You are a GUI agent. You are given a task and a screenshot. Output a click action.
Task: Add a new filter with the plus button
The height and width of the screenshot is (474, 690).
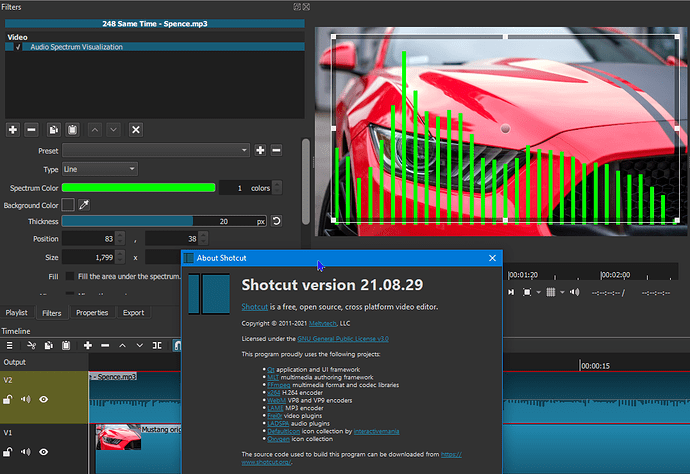[13, 130]
